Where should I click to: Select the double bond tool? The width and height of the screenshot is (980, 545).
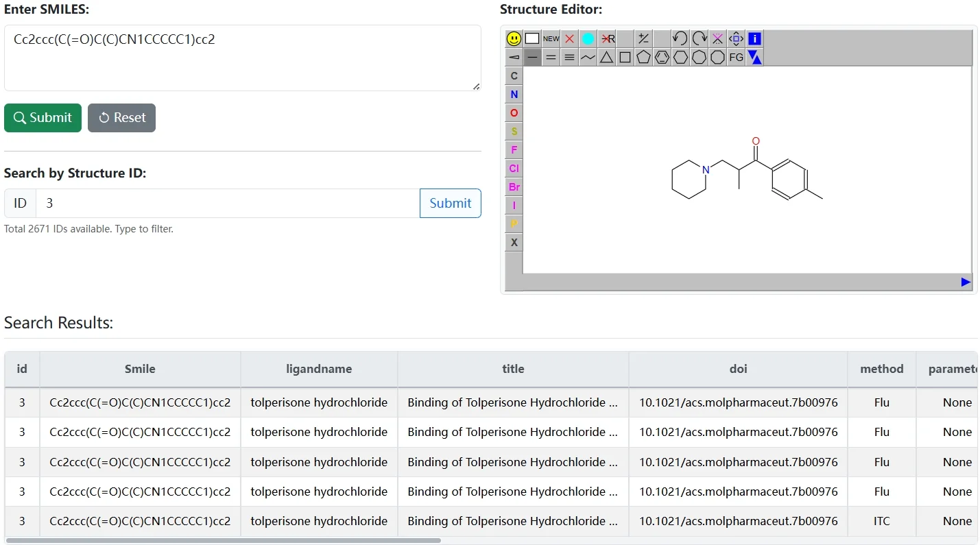551,58
